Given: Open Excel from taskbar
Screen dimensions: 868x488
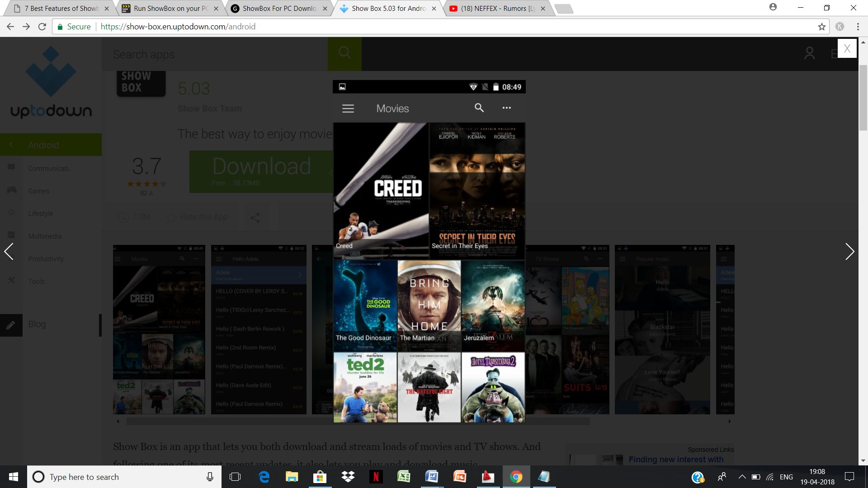Looking at the screenshot, I should tap(404, 477).
